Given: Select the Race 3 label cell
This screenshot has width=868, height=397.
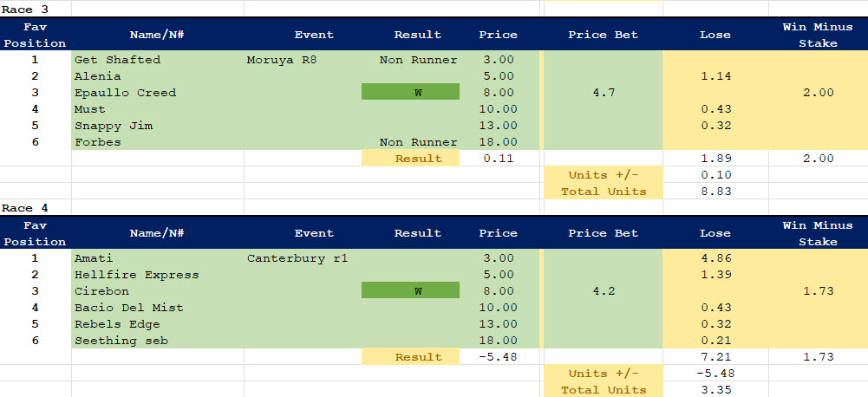Looking at the screenshot, I should pyautogui.click(x=23, y=9).
